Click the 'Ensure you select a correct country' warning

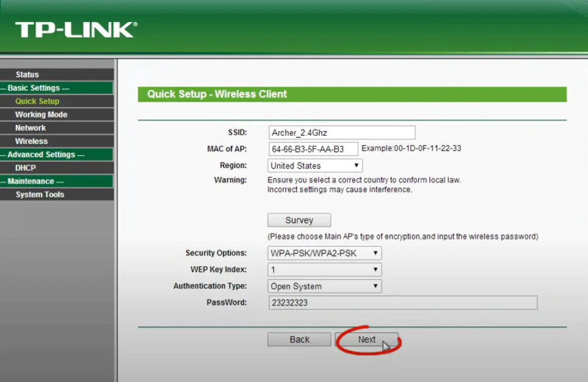click(364, 180)
